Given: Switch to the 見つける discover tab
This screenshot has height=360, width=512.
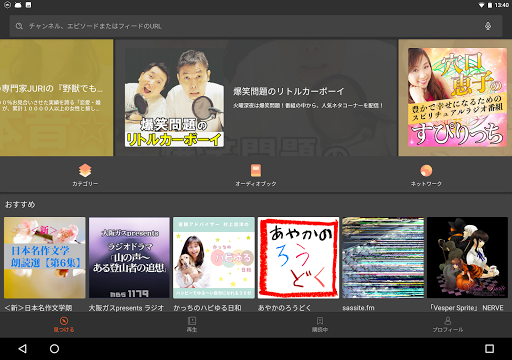Looking at the screenshot, I should click(64, 325).
